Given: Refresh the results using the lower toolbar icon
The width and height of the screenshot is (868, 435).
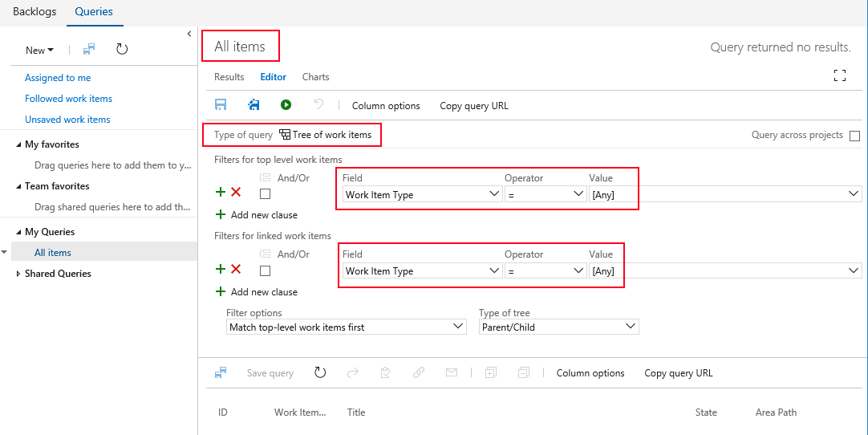Looking at the screenshot, I should coord(320,372).
